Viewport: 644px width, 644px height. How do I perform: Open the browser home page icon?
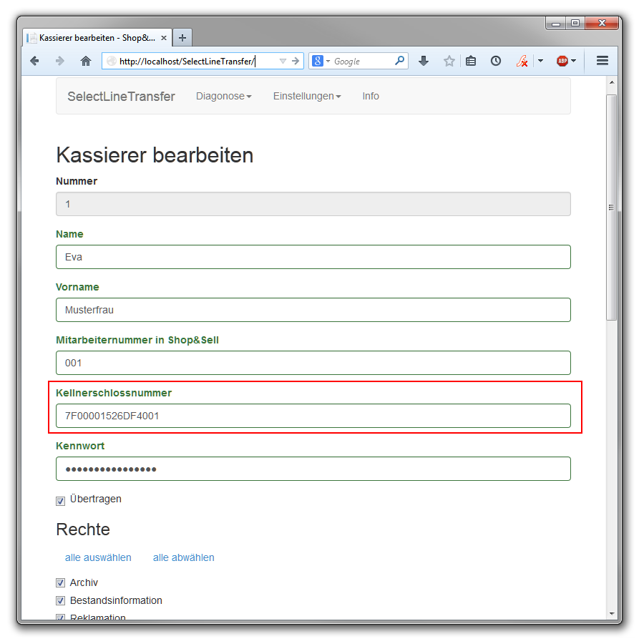[85, 62]
